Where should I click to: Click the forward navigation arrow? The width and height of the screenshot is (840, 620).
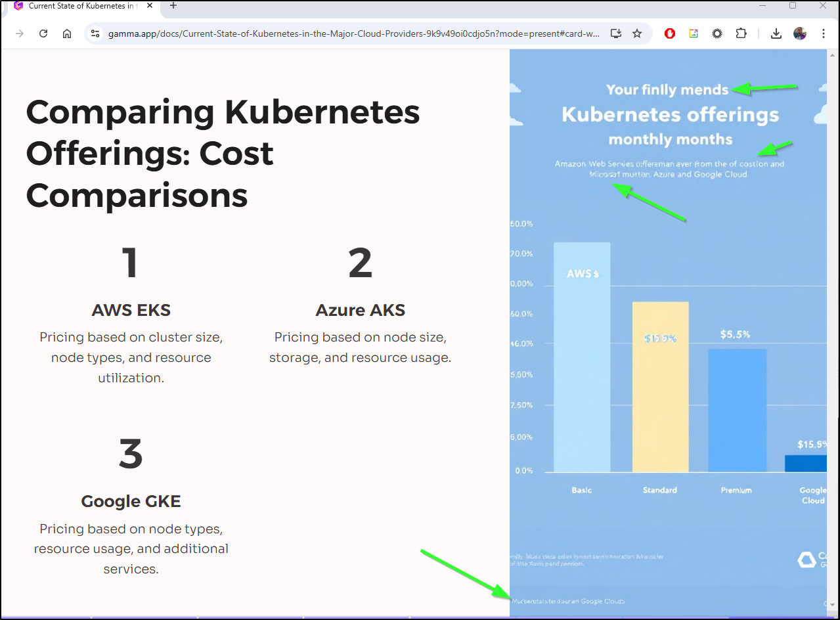click(x=20, y=33)
